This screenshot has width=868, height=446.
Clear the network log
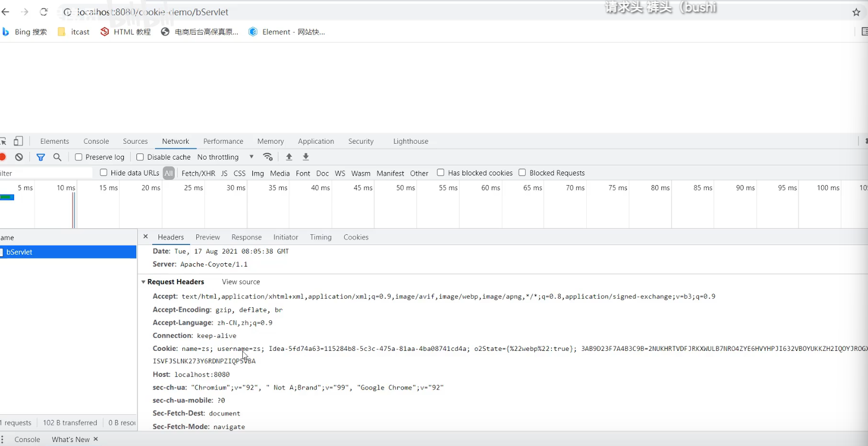tap(19, 157)
